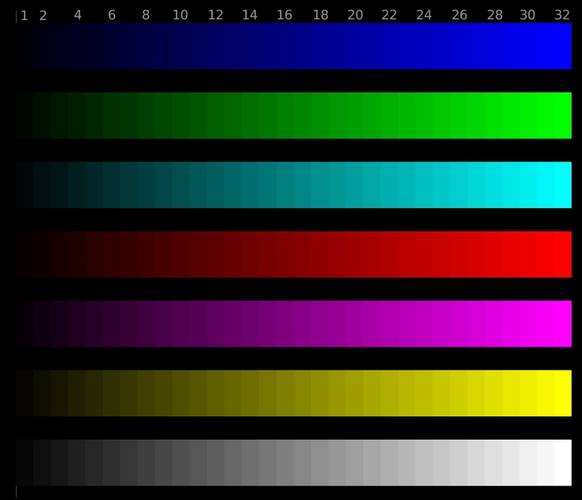Select the brightest green swatch at step 32
Screen dimensions: 582x500
pyautogui.click(x=563, y=115)
